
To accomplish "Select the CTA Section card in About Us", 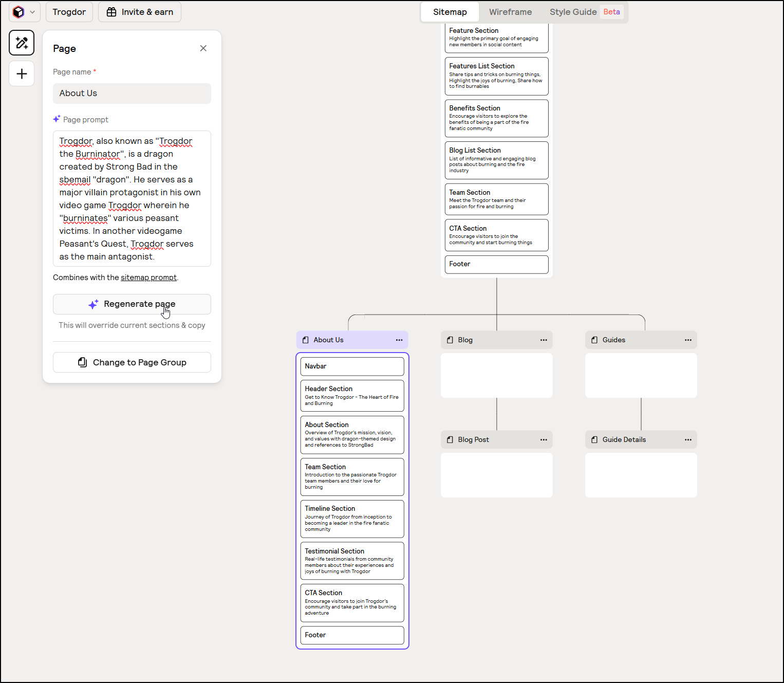I will pos(352,603).
